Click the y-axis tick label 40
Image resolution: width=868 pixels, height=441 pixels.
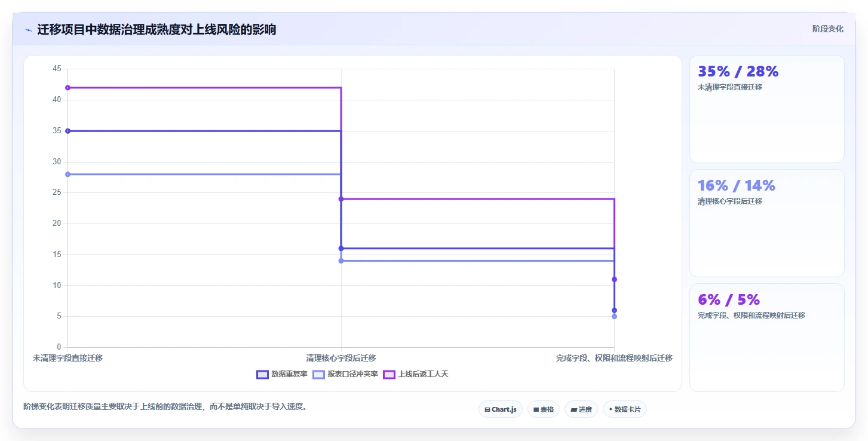(57, 100)
